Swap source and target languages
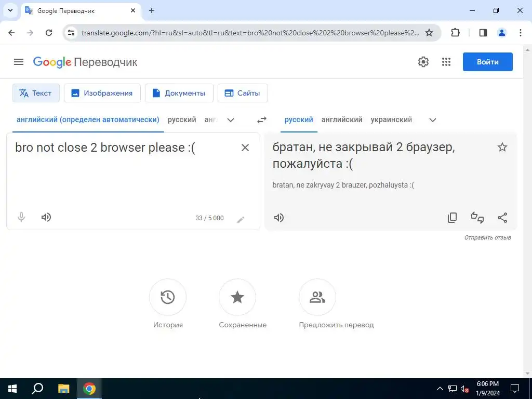532x399 pixels. point(262,120)
